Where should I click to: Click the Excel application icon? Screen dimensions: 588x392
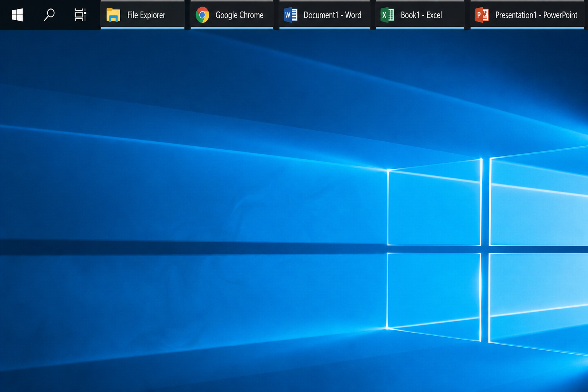pyautogui.click(x=387, y=15)
